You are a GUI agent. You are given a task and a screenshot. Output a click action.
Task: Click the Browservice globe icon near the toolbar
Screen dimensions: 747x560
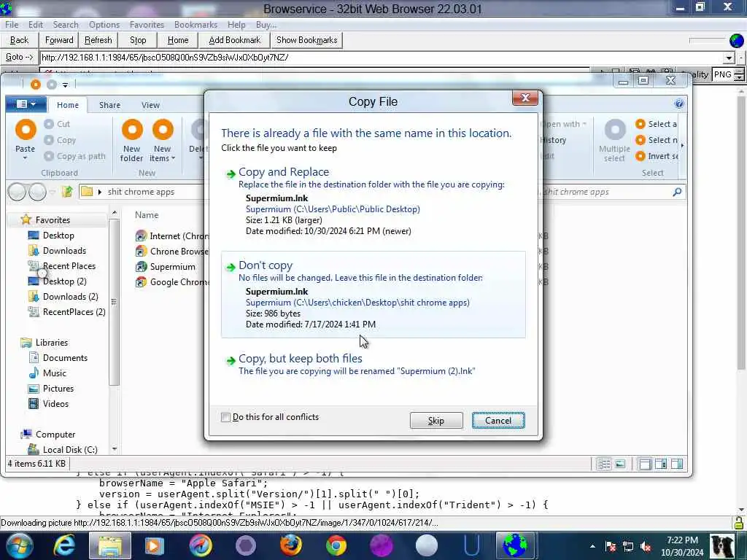(x=737, y=41)
